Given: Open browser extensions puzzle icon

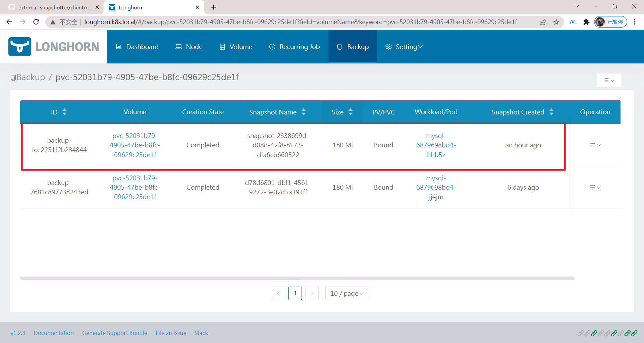Looking at the screenshot, I should coord(586,22).
